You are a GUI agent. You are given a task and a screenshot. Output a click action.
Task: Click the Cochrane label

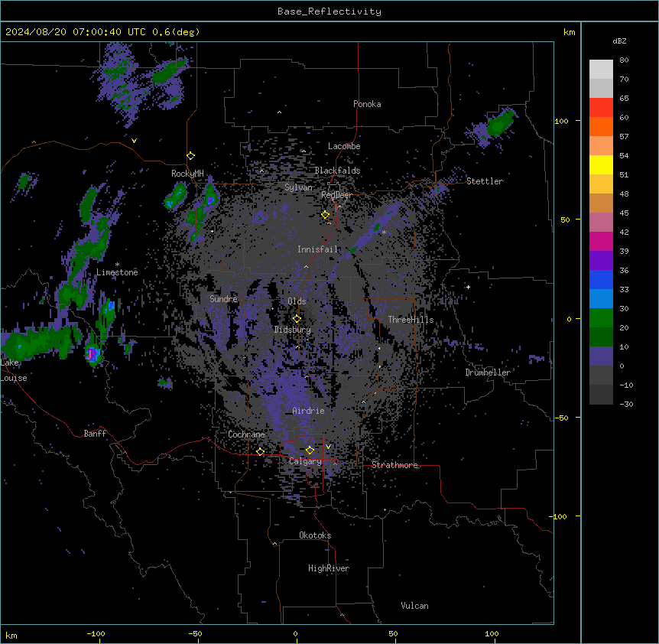246,434
